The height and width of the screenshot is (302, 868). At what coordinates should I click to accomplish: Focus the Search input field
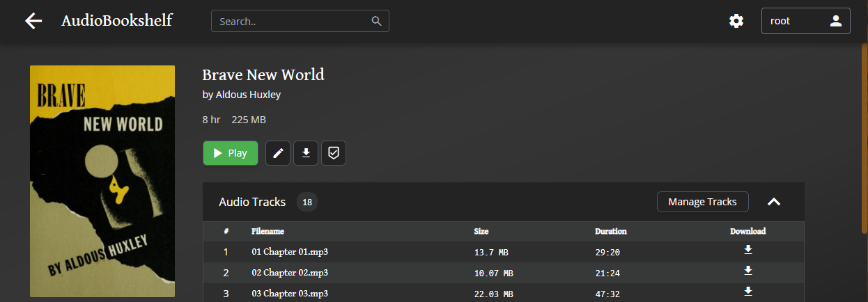293,21
